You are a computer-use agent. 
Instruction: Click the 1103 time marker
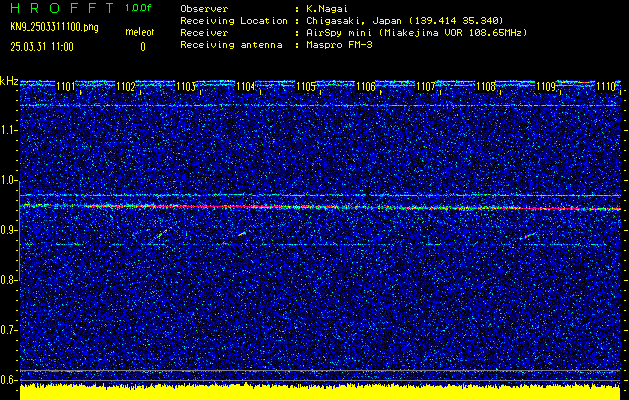pos(185,86)
